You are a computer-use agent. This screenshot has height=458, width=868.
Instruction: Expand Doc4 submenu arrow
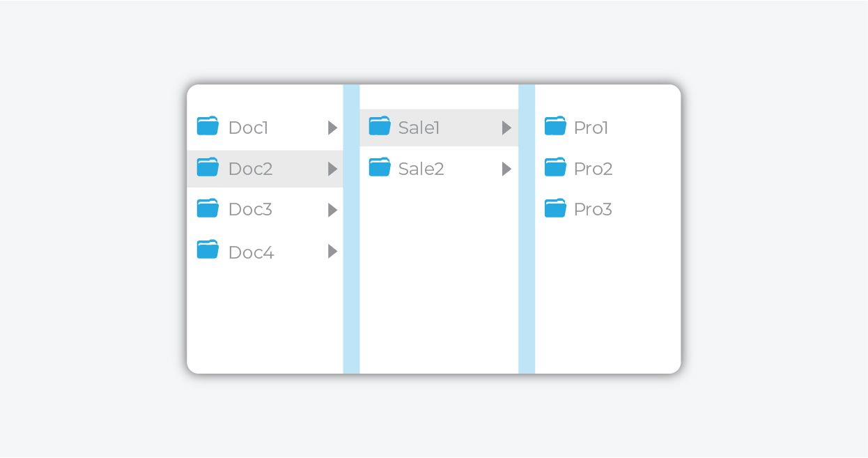click(x=333, y=252)
